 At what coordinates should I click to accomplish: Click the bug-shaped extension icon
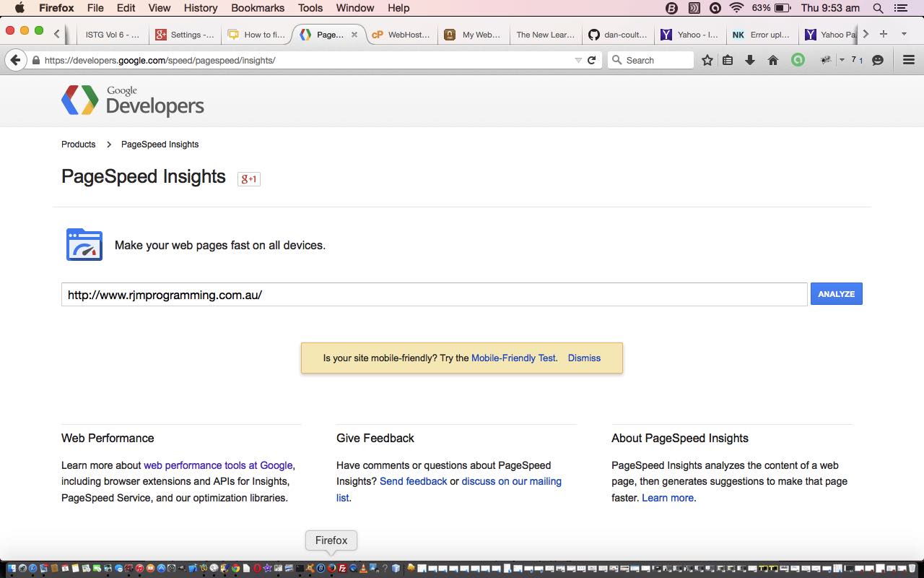826,60
